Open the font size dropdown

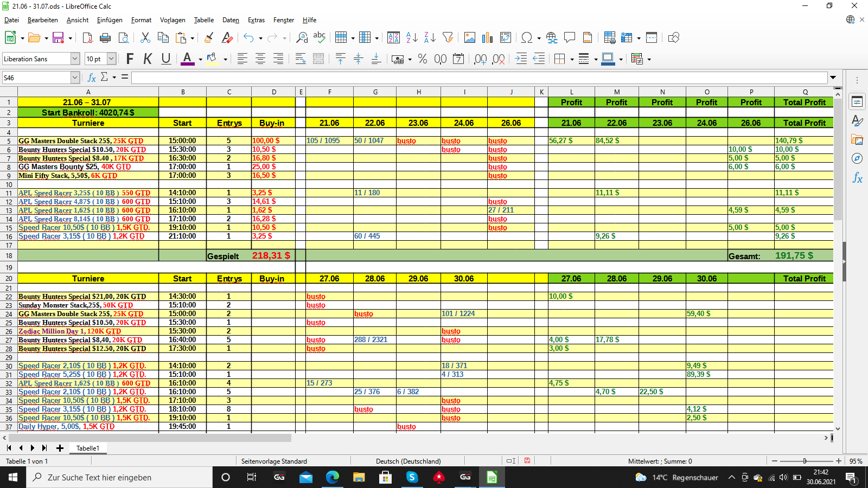tap(111, 59)
